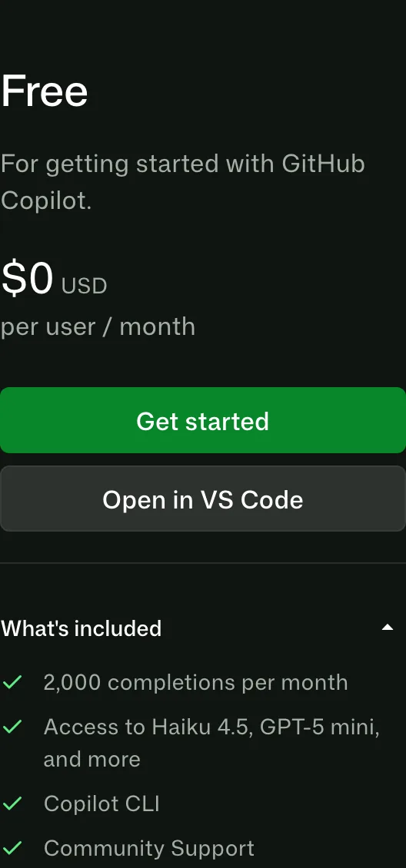Collapse the What's included triangle arrow
The width and height of the screenshot is (406, 868).
pyautogui.click(x=388, y=628)
